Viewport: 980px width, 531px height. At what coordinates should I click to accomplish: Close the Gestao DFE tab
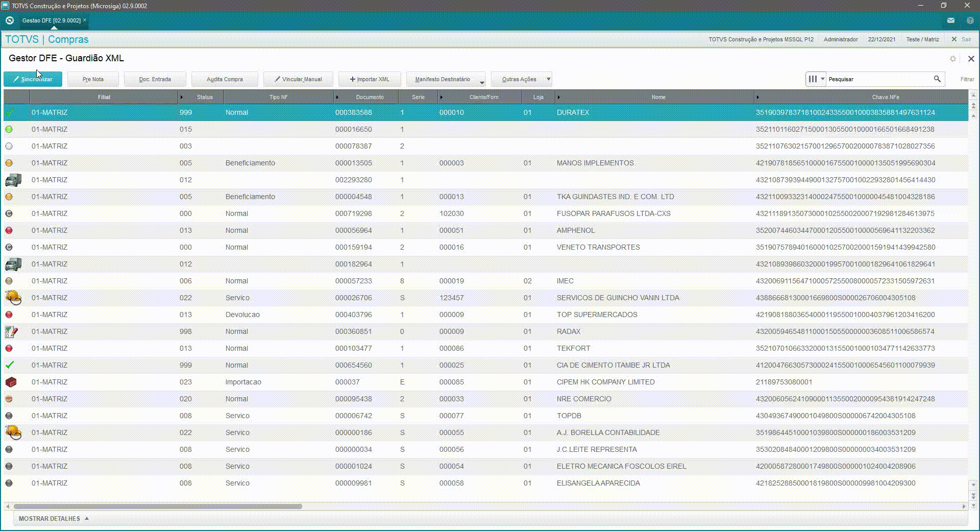click(85, 20)
